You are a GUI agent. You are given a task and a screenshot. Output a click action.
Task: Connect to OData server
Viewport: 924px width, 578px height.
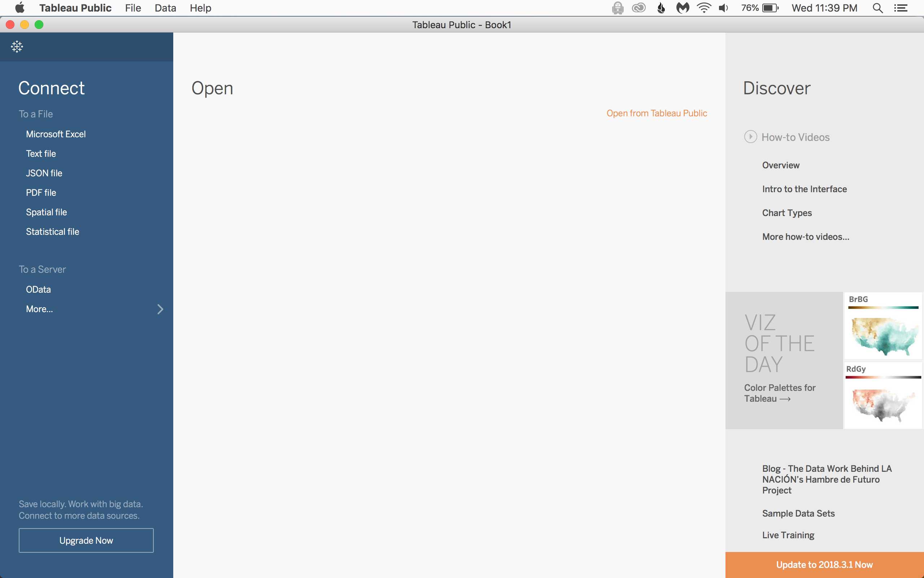pyautogui.click(x=38, y=289)
